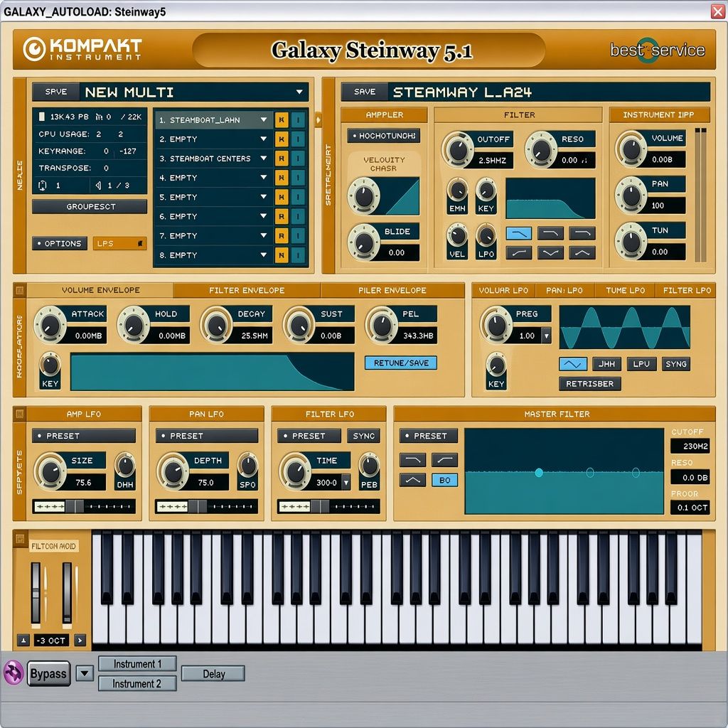728x728 pixels.
Task: Click the left pitch wheel slider
Action: click(x=36, y=593)
